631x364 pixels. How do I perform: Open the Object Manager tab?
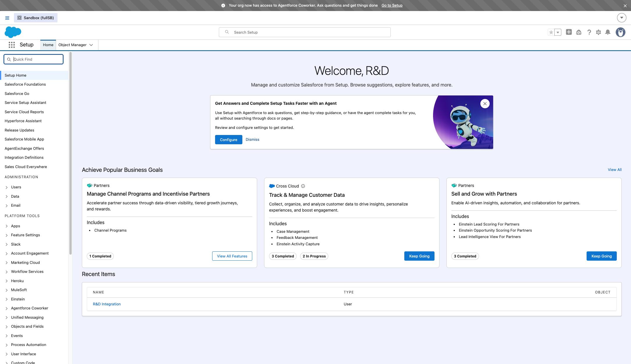[x=72, y=45]
